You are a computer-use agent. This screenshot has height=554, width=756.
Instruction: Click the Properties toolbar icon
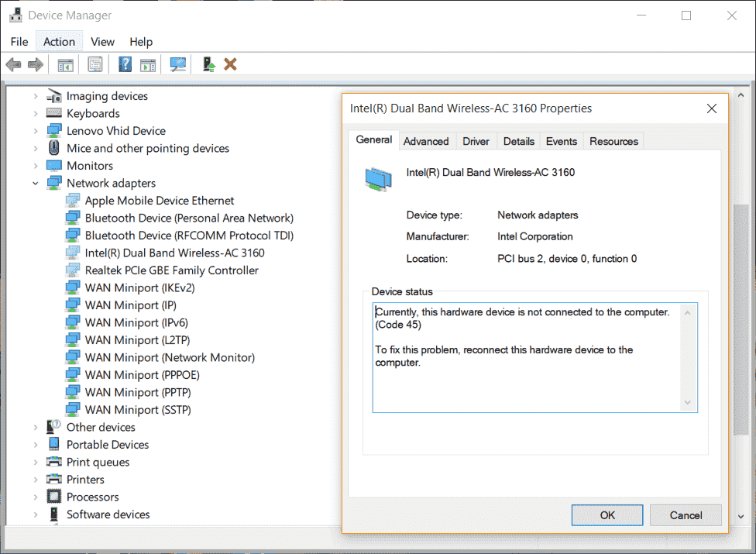95,64
